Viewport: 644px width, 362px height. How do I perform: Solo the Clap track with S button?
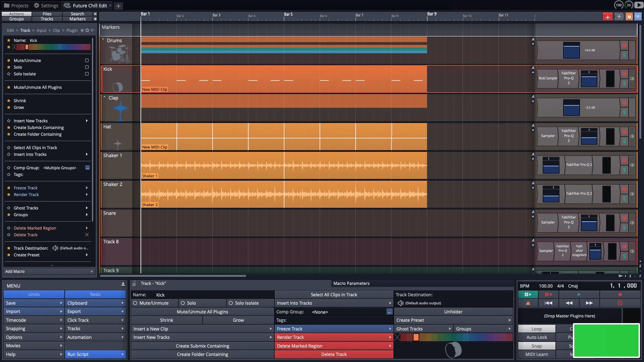tap(624, 113)
